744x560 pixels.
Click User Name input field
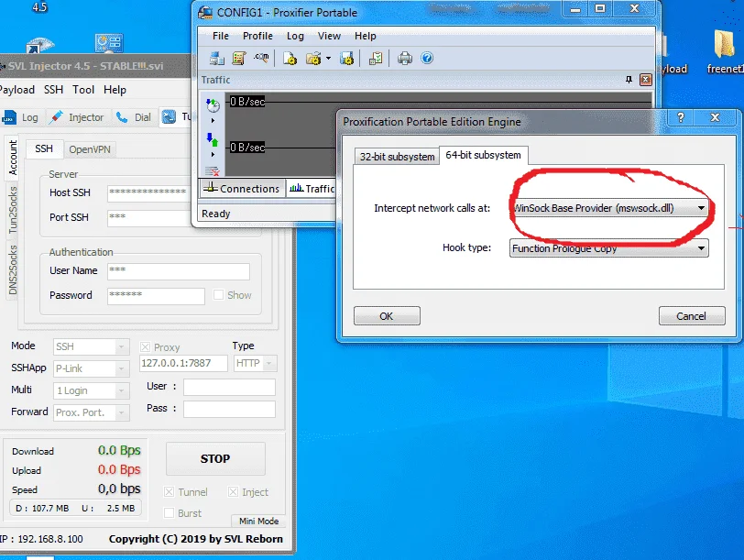[179, 271]
